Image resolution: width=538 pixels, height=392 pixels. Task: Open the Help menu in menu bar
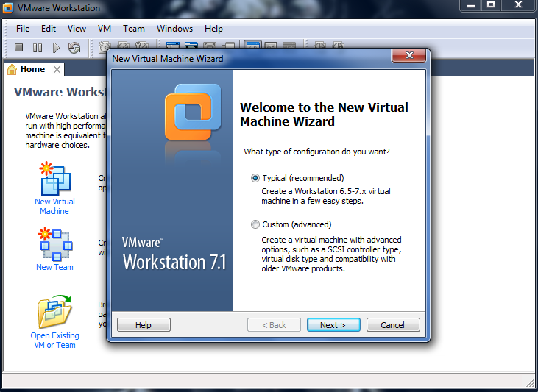pos(213,29)
